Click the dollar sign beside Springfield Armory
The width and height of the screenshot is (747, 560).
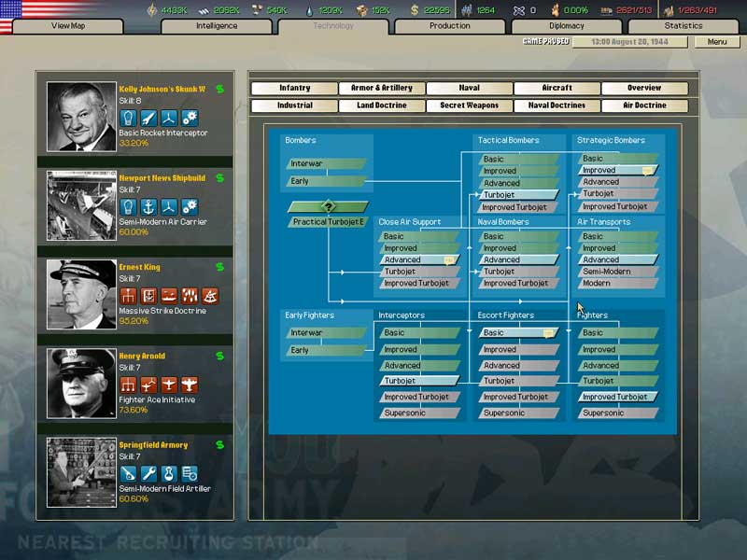pyautogui.click(x=219, y=445)
